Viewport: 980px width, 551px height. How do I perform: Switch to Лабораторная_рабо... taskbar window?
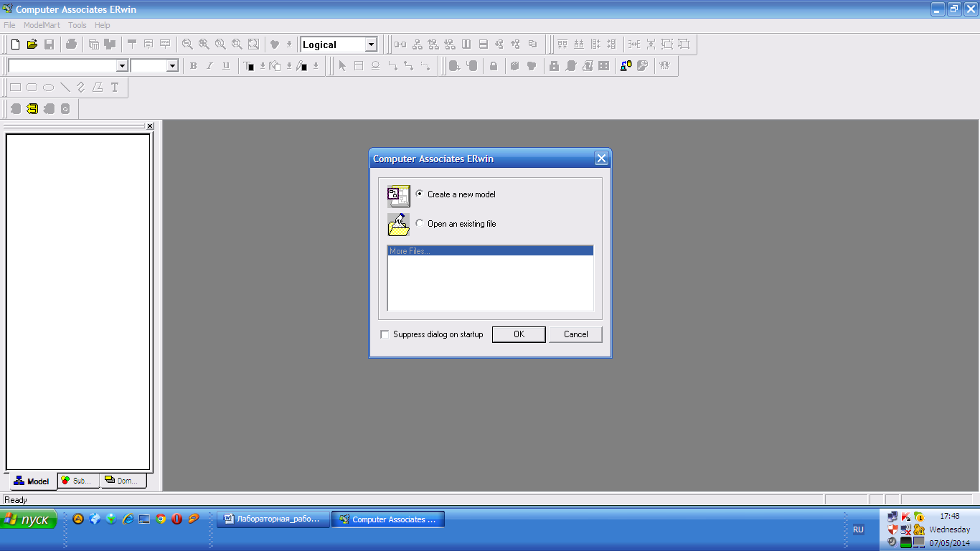point(273,519)
